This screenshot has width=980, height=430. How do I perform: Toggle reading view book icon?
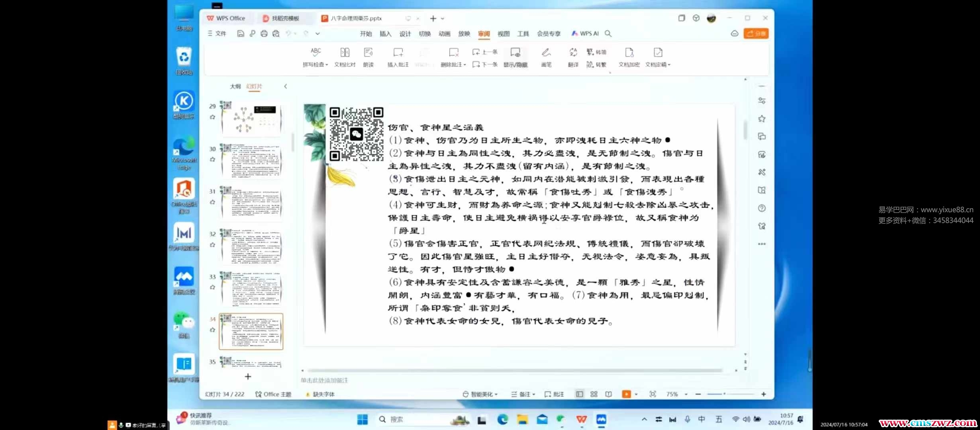pos(608,394)
